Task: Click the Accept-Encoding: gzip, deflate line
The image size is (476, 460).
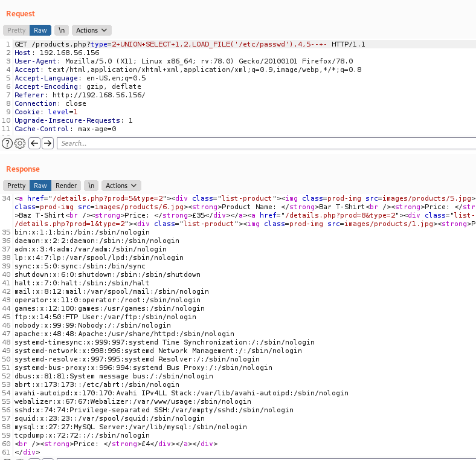Action: click(x=78, y=86)
